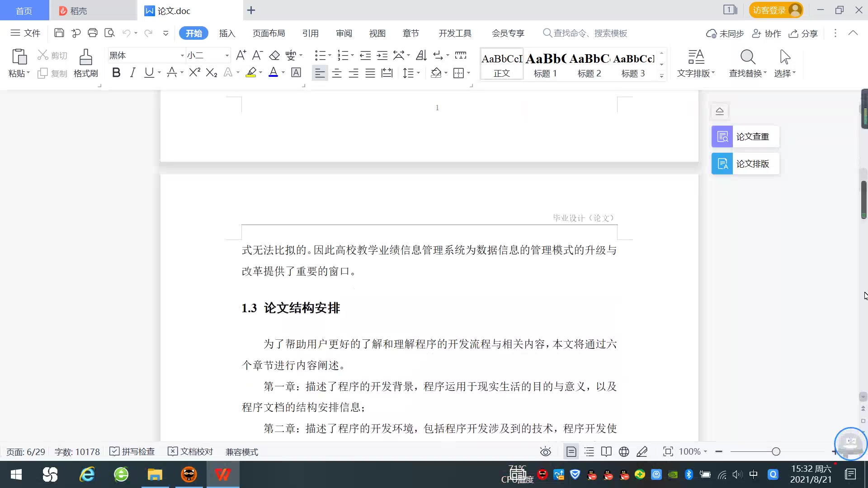Open the font name dropdown 黑体

(x=182, y=56)
